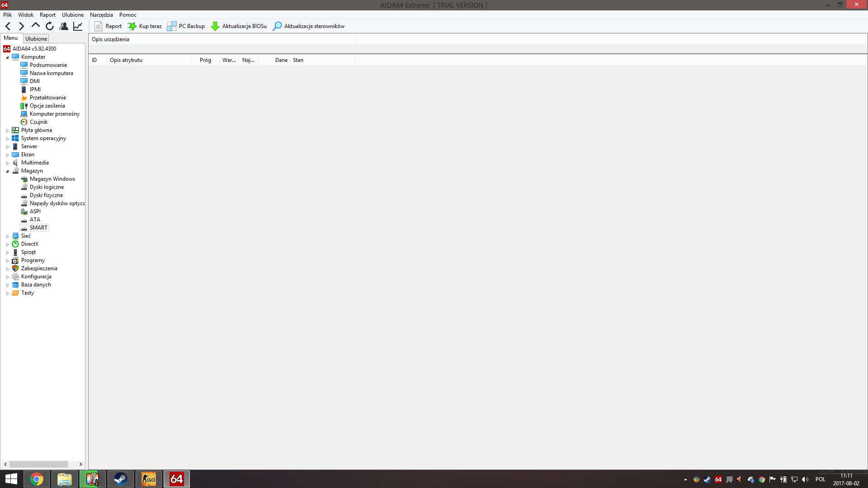Open the Raport menu
The height and width of the screenshot is (488, 868).
(47, 15)
